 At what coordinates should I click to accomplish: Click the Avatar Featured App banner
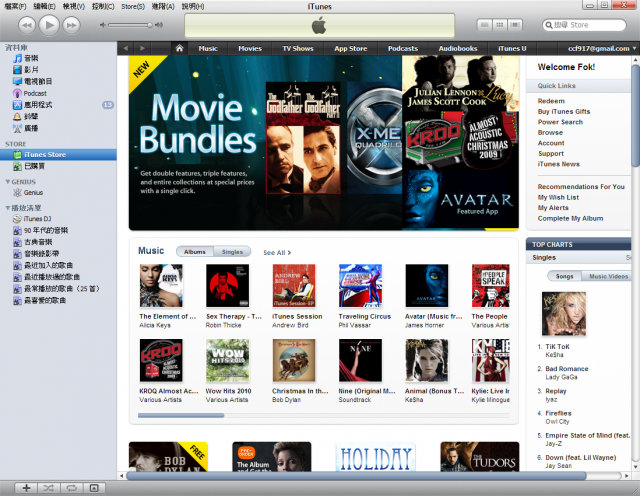tap(460, 200)
